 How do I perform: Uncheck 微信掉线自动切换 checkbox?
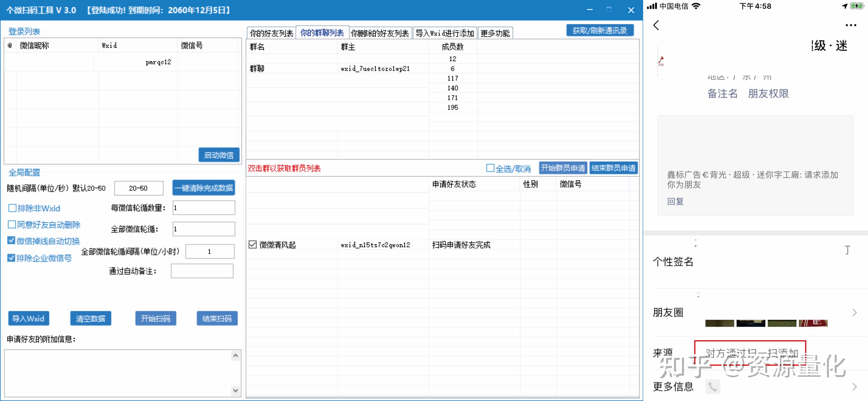(x=11, y=241)
